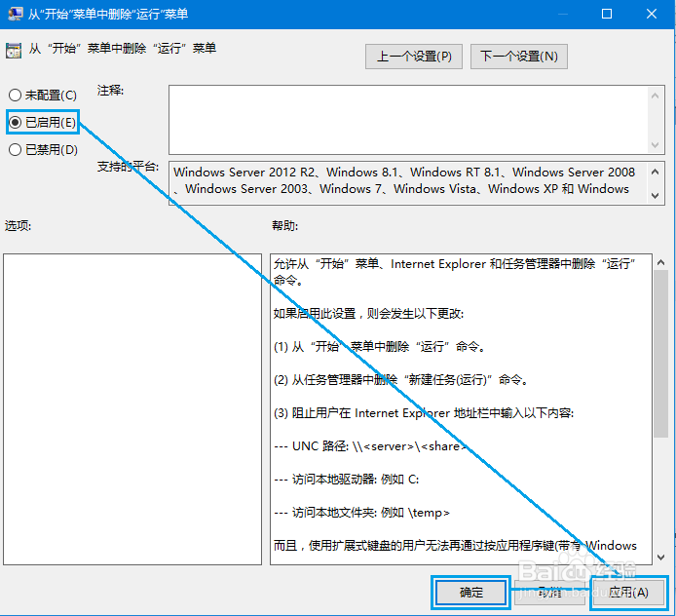
Task: Maximize the policy dialog window
Action: click(x=607, y=14)
